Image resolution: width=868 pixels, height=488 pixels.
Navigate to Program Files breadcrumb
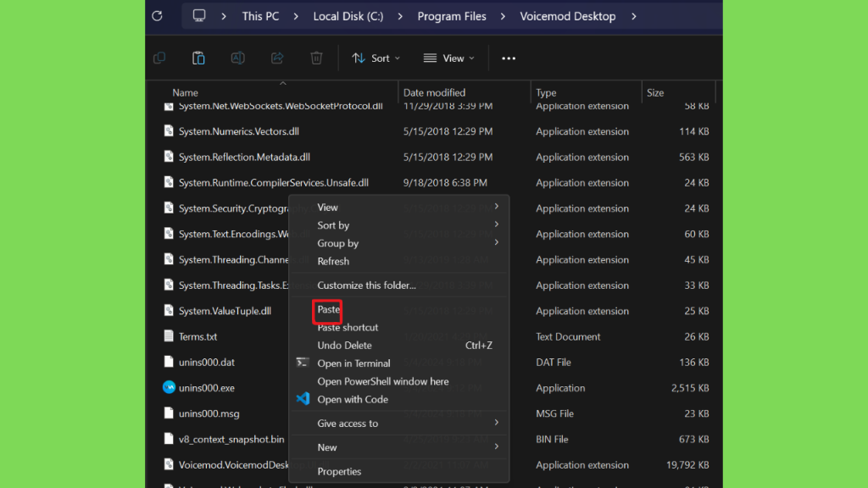(452, 17)
